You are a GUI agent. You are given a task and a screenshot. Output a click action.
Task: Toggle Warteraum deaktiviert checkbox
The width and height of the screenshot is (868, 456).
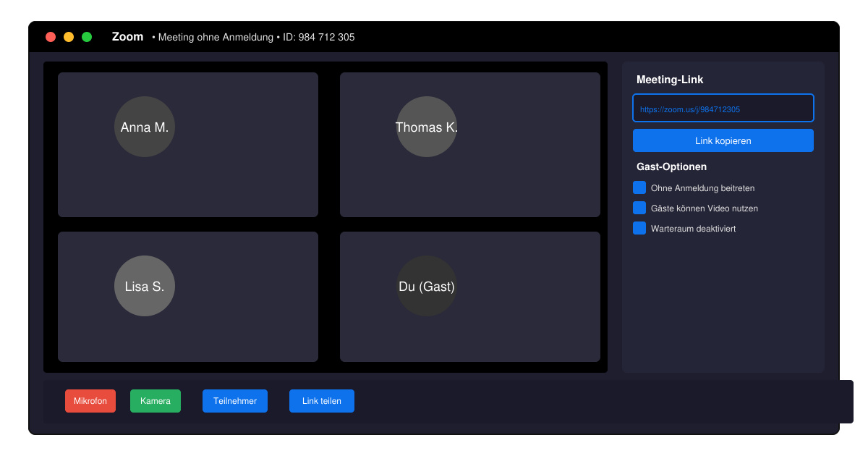tap(639, 228)
